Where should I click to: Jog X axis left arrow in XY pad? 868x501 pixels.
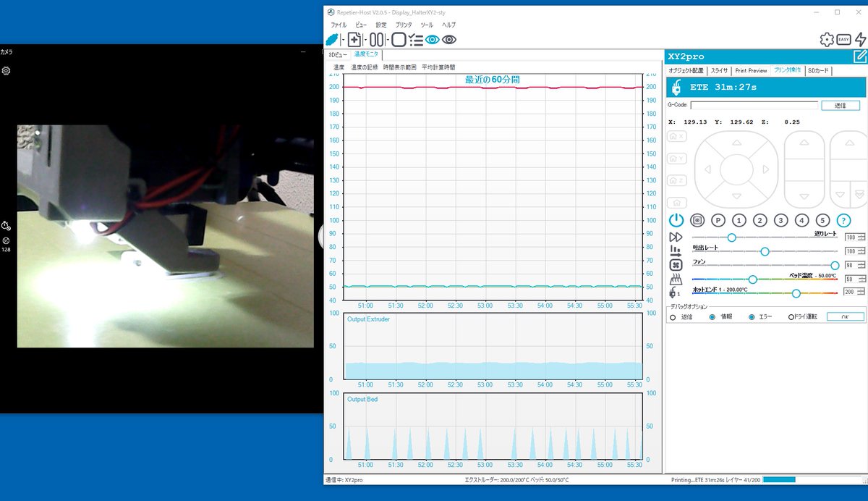(707, 169)
